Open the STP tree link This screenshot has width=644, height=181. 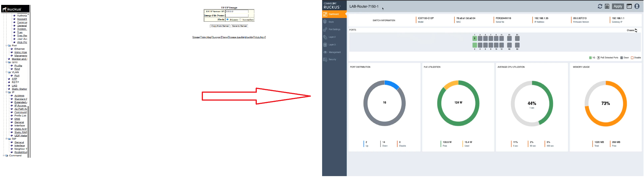[x=14, y=79]
